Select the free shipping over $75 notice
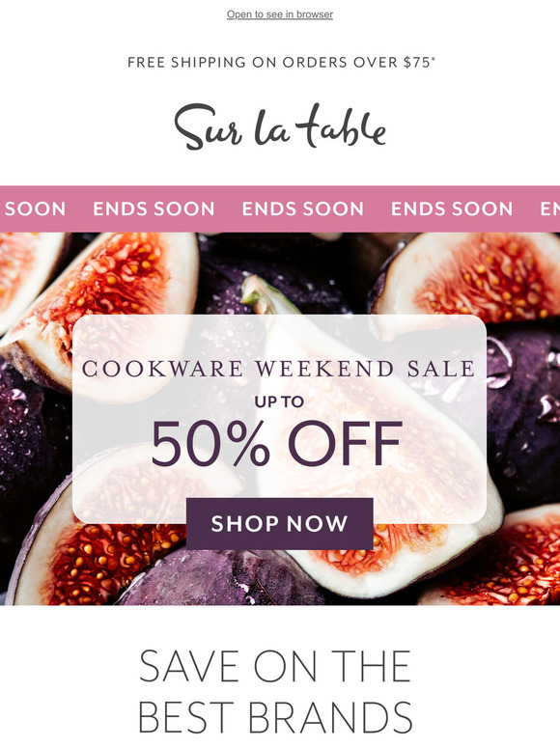Screen dimensions: 560x747 coord(281,63)
